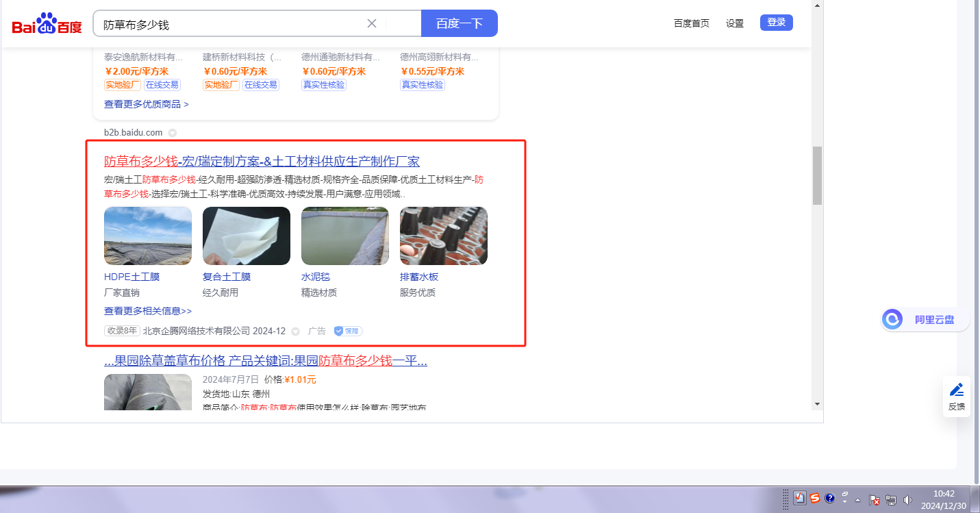
Task: Clear the search box with the X icon
Action: pyautogui.click(x=372, y=23)
